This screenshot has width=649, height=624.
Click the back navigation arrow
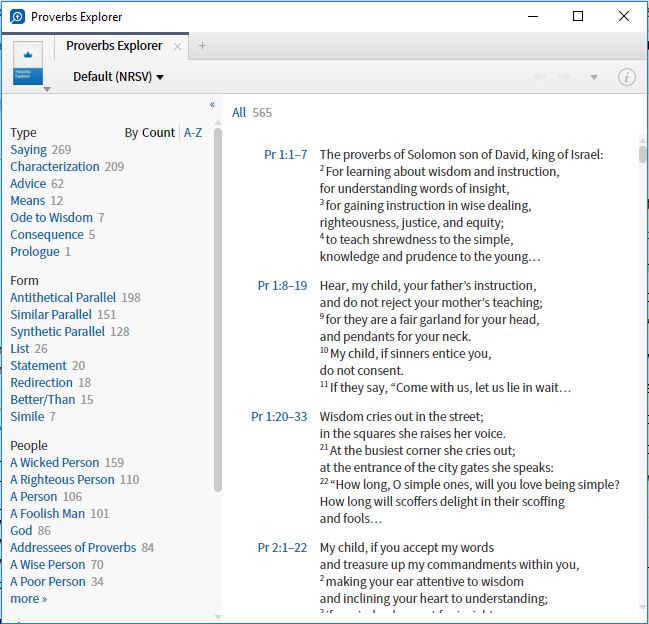(x=539, y=77)
